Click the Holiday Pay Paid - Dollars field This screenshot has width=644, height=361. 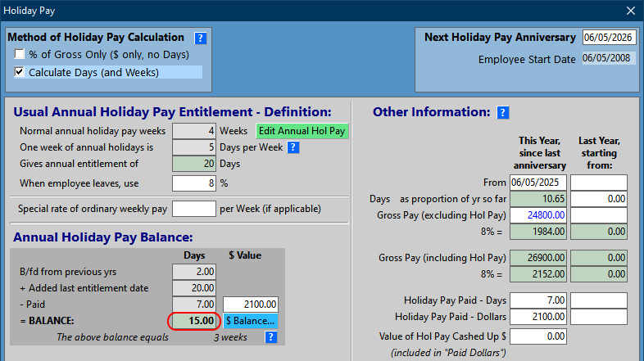point(537,316)
